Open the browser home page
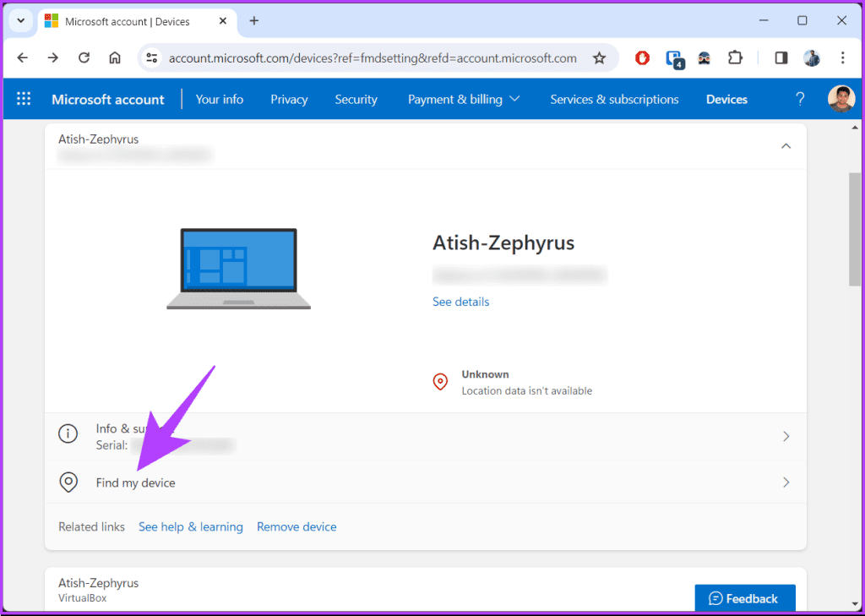The height and width of the screenshot is (616, 865). tap(115, 58)
